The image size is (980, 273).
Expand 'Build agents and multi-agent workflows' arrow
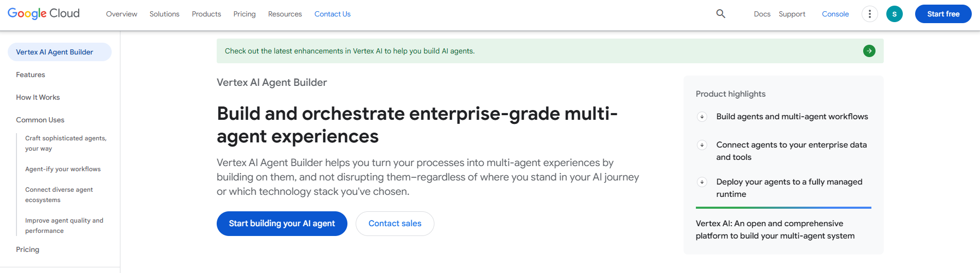coord(702,117)
